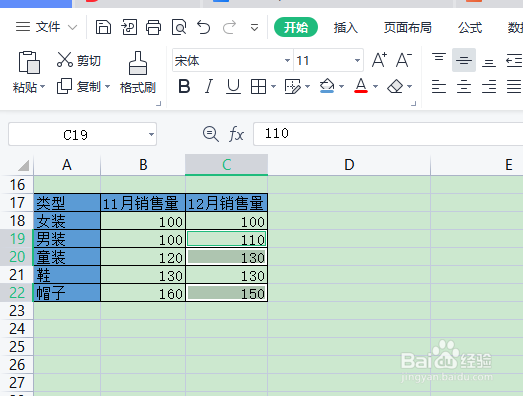Open the 宋体 font name dropdown

pos(287,60)
